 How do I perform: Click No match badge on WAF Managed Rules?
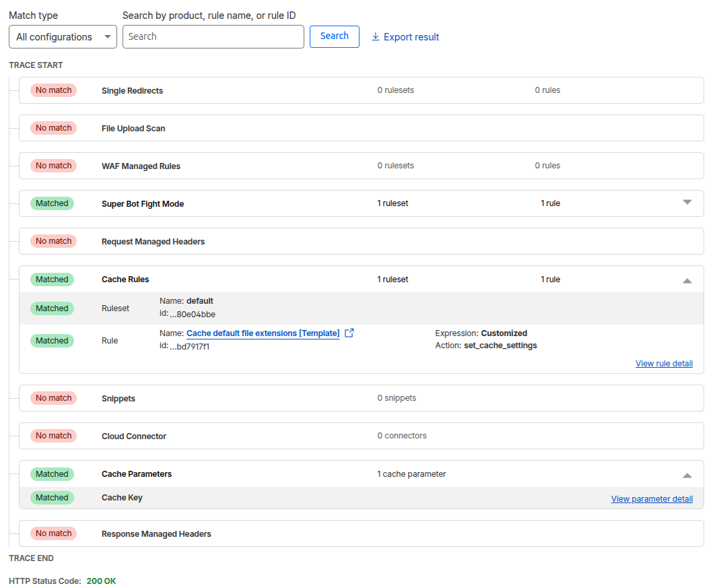53,166
